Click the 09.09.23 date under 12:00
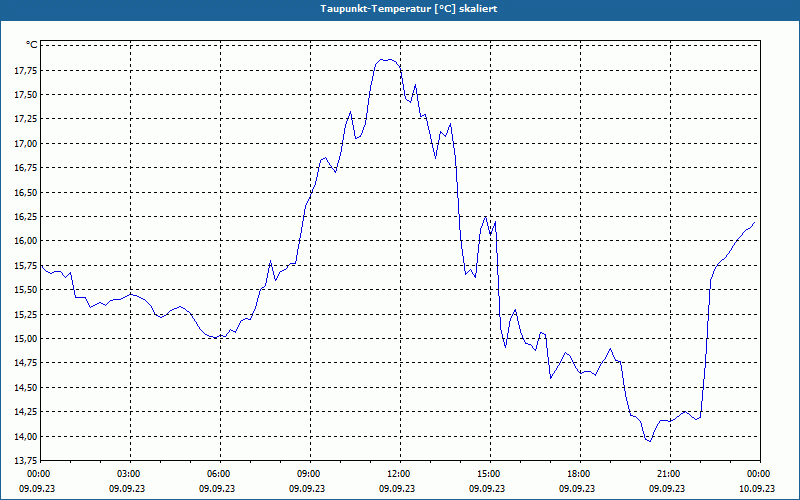 tap(397, 488)
